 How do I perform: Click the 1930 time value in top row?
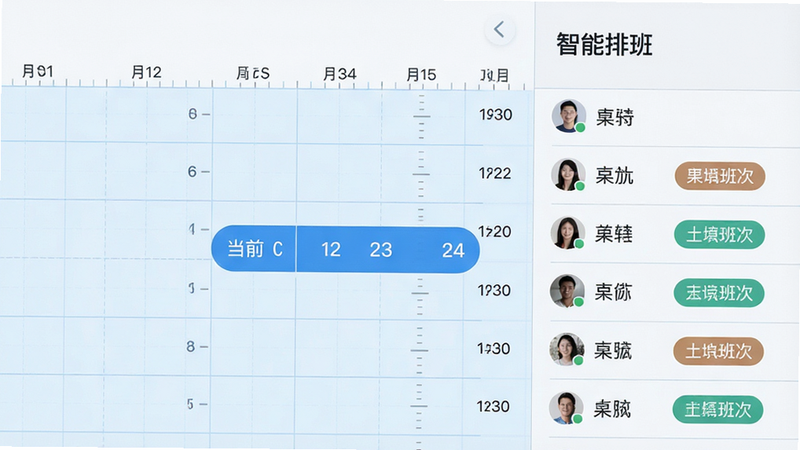tap(495, 115)
